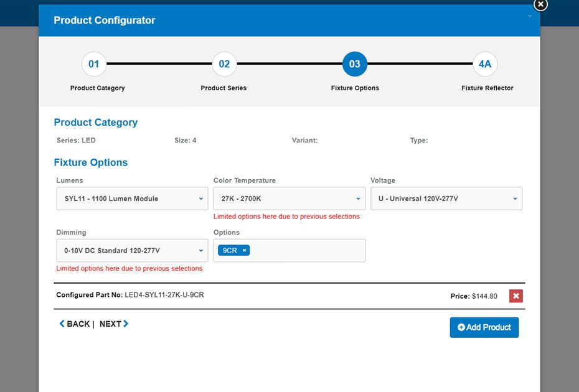This screenshot has width=579, height=392.
Task: Click the configured part number LED4-SYL11-27K-U-9CR
Action: pos(164,295)
